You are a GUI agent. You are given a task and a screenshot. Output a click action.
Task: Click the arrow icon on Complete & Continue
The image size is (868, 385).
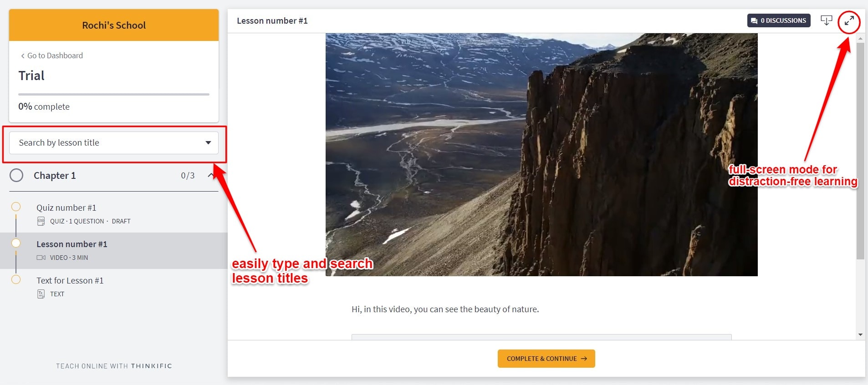[584, 359]
